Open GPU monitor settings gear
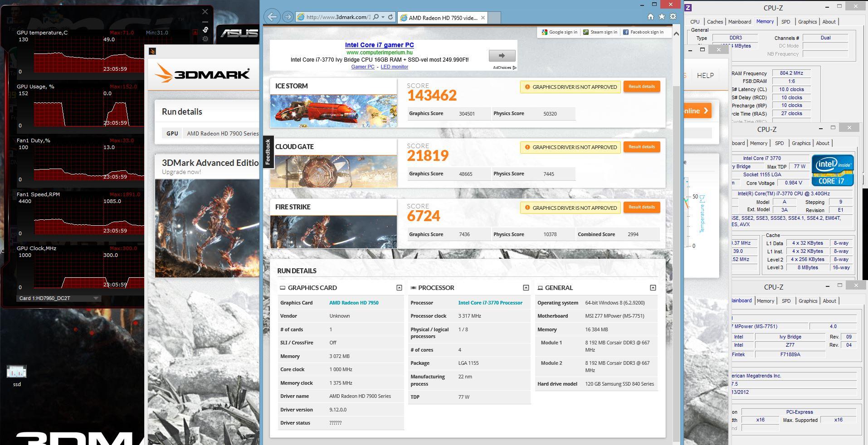This screenshot has height=445, width=868. point(205,39)
